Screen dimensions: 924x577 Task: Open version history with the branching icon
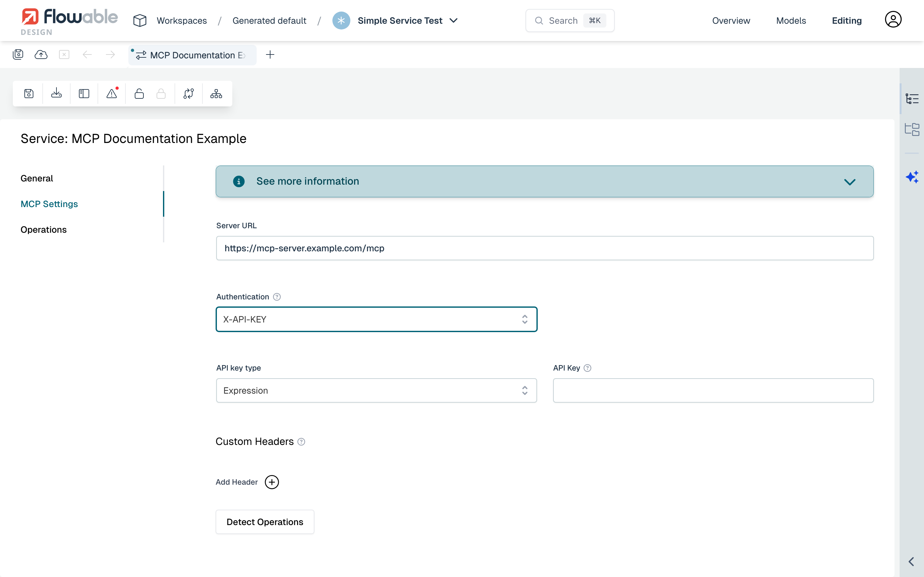pyautogui.click(x=189, y=94)
